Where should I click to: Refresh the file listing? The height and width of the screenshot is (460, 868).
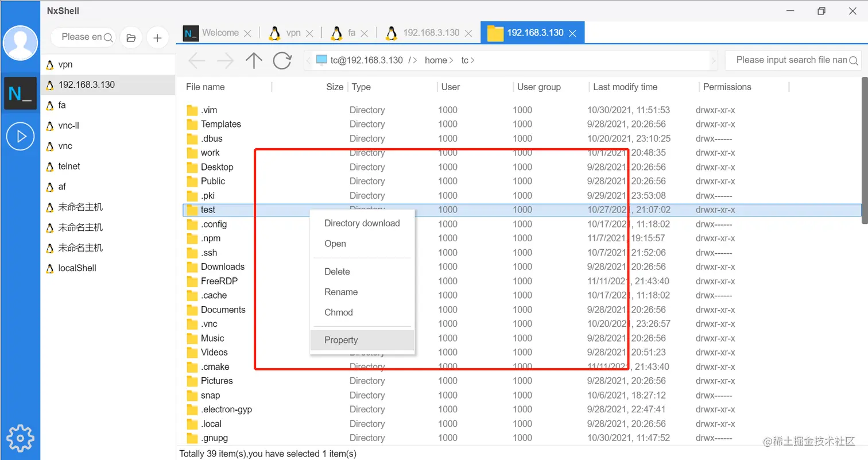(282, 60)
